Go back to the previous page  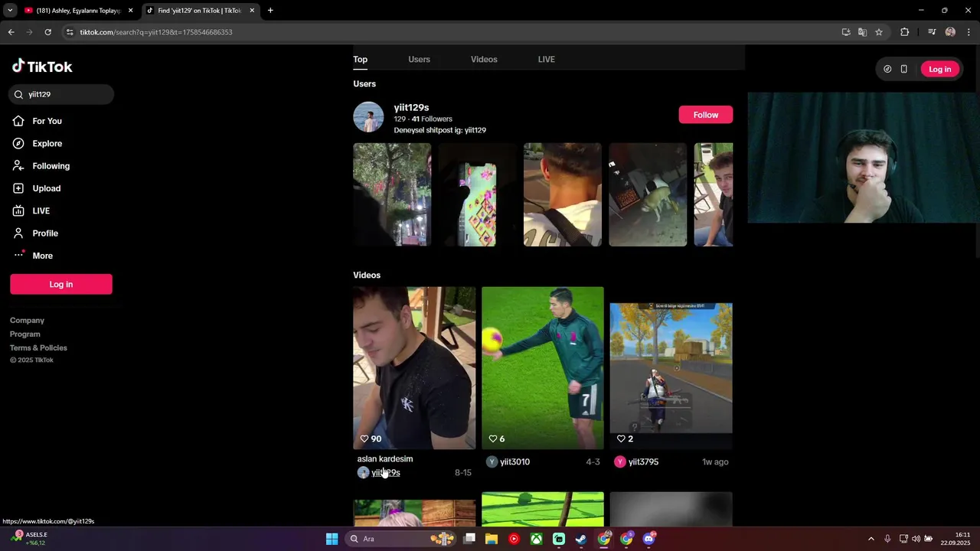click(11, 32)
